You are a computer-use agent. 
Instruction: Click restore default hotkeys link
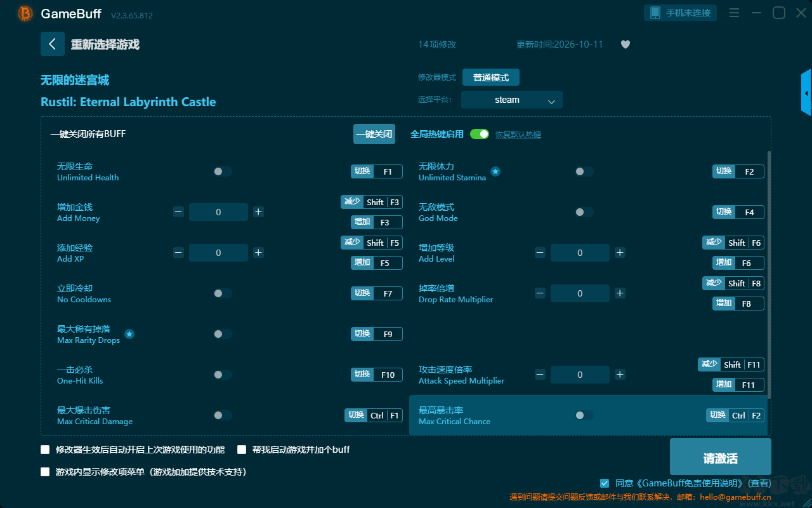pos(518,135)
